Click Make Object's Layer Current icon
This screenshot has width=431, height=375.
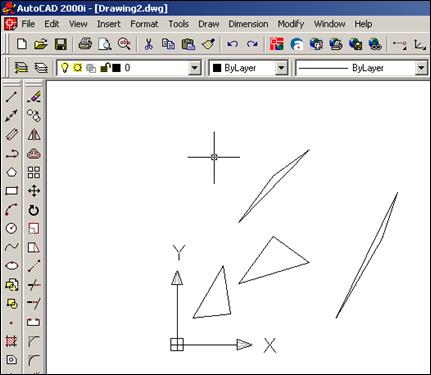(x=21, y=68)
